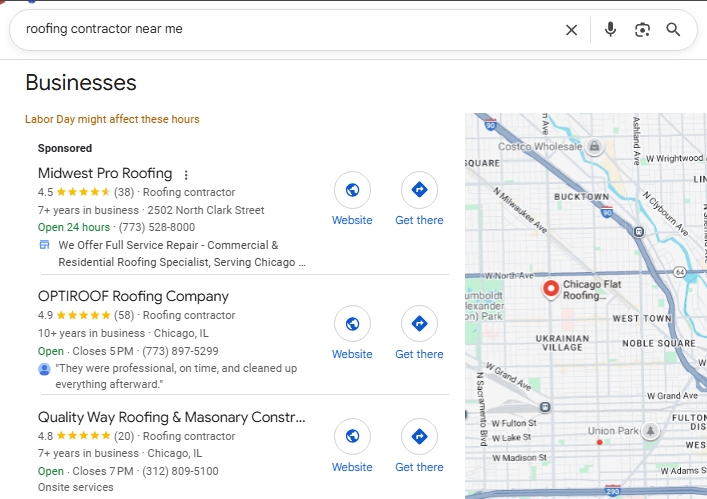Open search by image with the camera lens icon

coord(642,30)
